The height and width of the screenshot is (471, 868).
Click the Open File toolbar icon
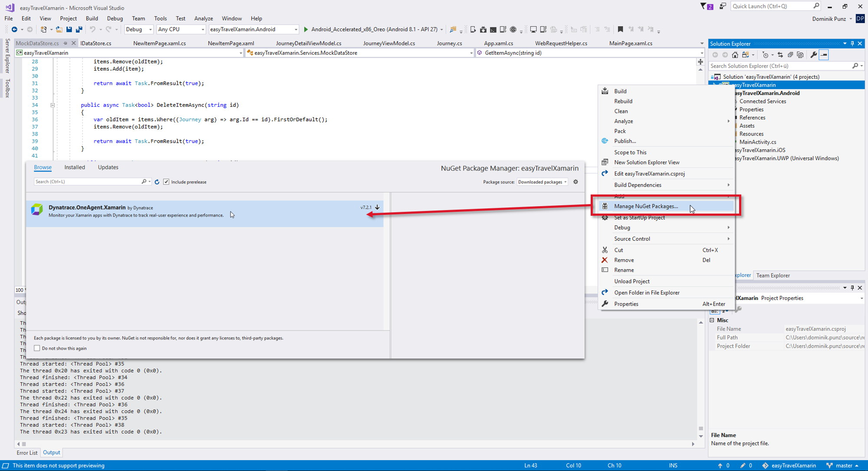tap(59, 30)
